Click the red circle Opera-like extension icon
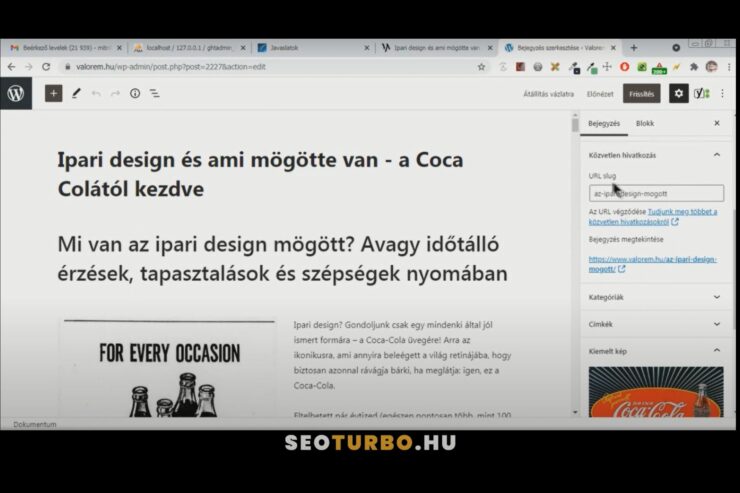This screenshot has height=493, width=740. tap(625, 67)
